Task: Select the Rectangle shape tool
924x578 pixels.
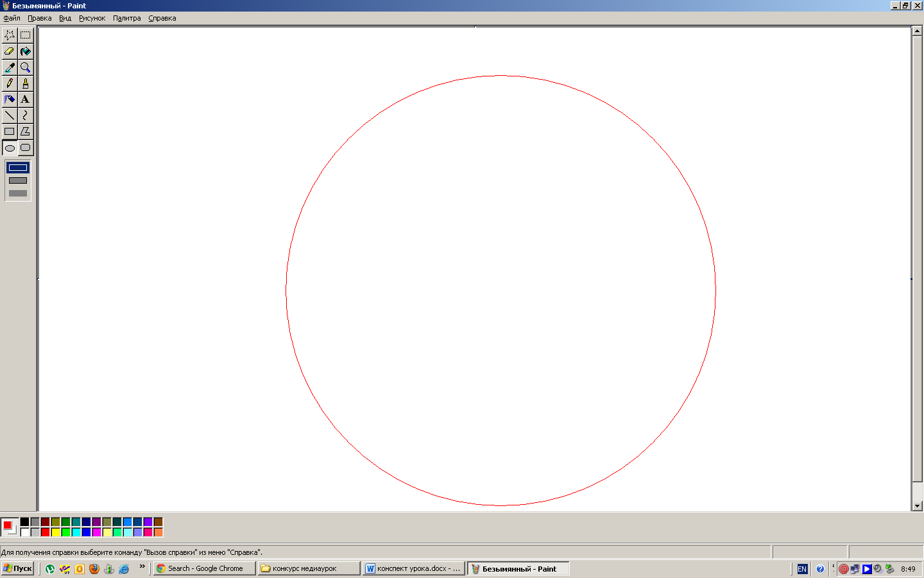Action: pos(10,132)
